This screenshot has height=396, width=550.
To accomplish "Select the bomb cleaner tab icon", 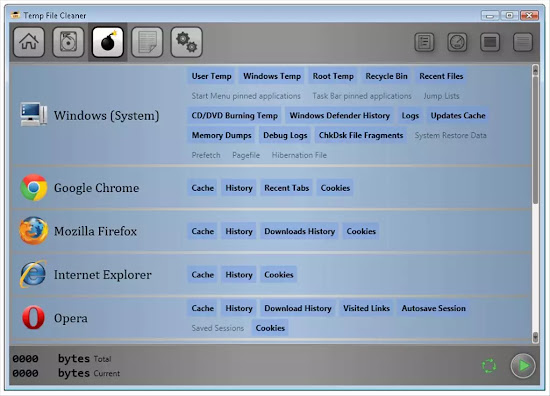I will [x=108, y=42].
